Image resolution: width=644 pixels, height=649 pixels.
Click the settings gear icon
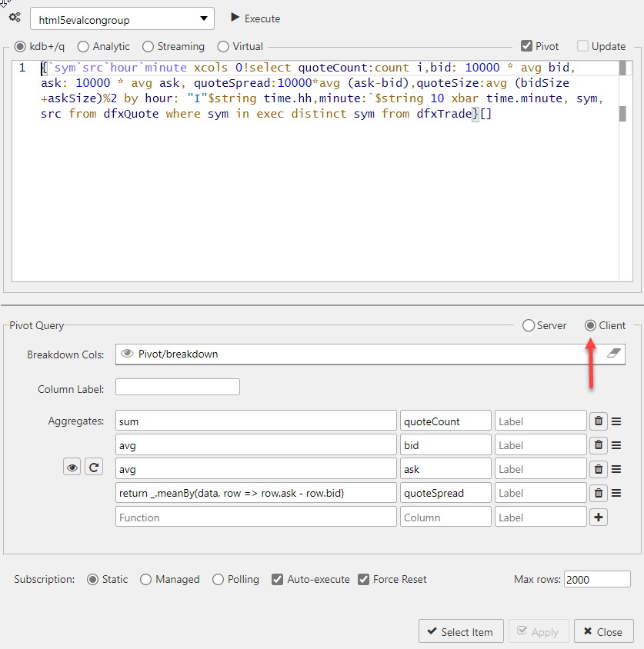(14, 18)
